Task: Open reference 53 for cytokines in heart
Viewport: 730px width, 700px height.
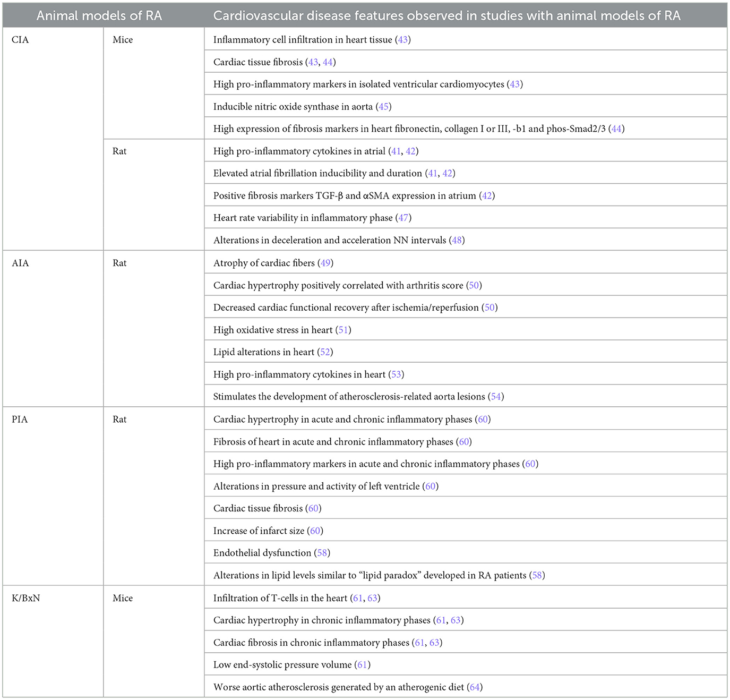Action: pyautogui.click(x=397, y=374)
